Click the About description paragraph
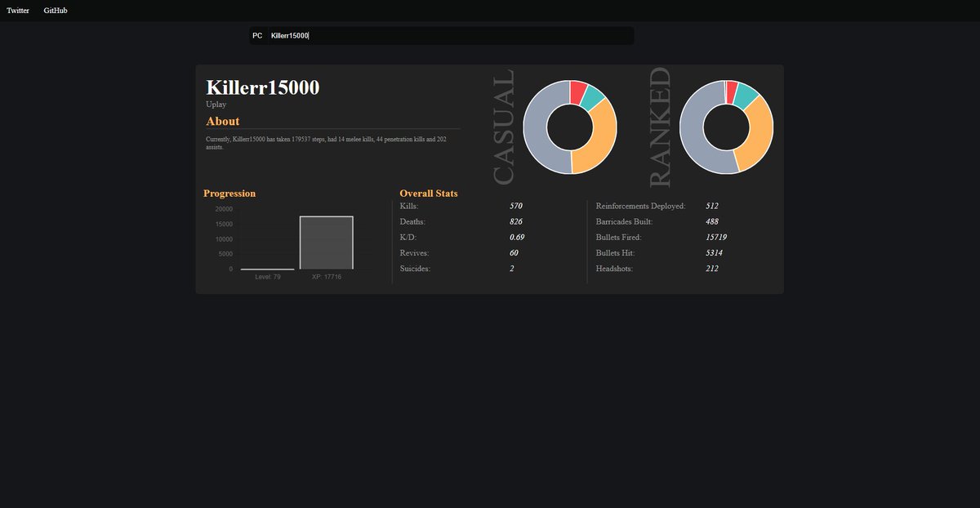 pyautogui.click(x=327, y=143)
